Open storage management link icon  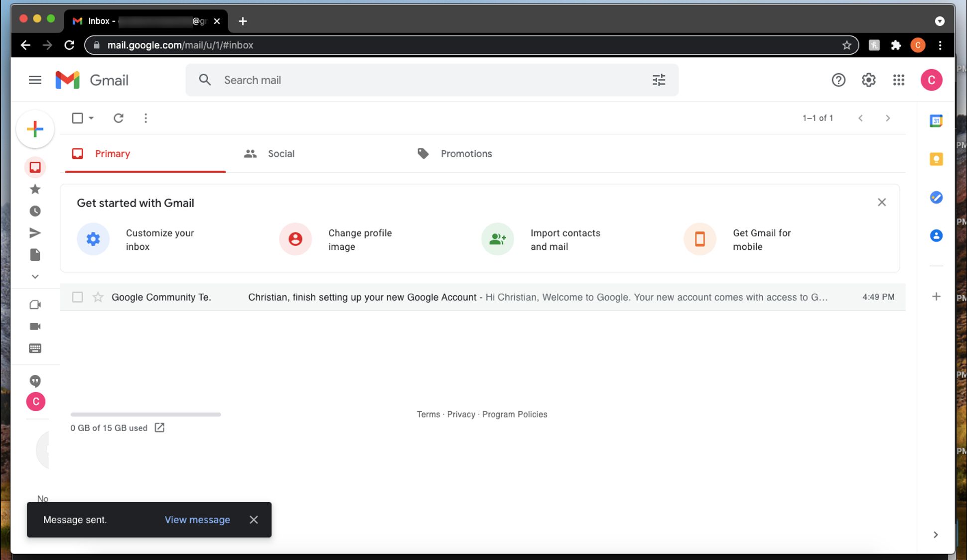(x=159, y=428)
